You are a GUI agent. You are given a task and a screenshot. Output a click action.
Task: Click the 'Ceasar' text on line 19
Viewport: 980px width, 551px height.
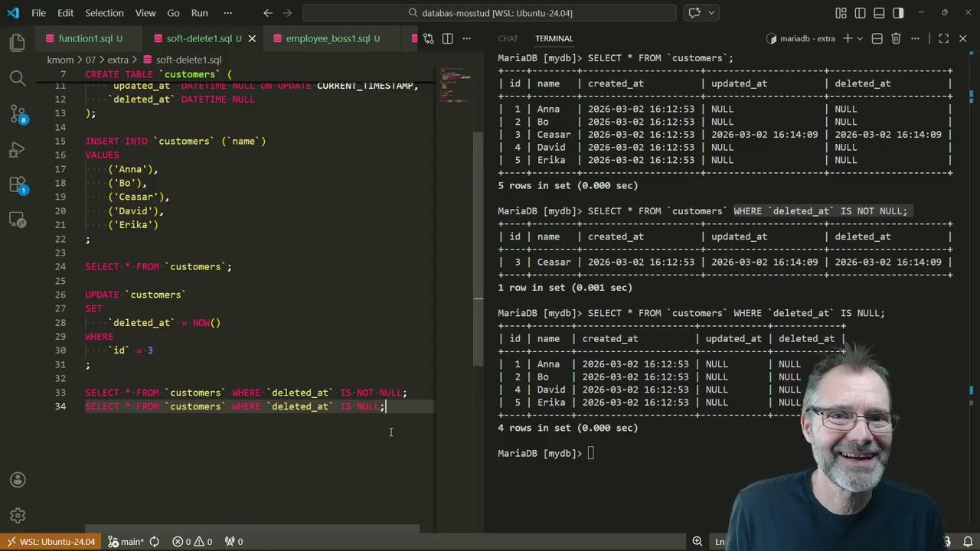136,197
